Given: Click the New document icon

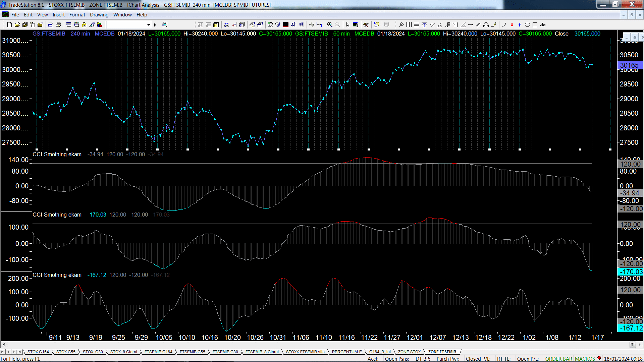Looking at the screenshot, I should (9, 24).
